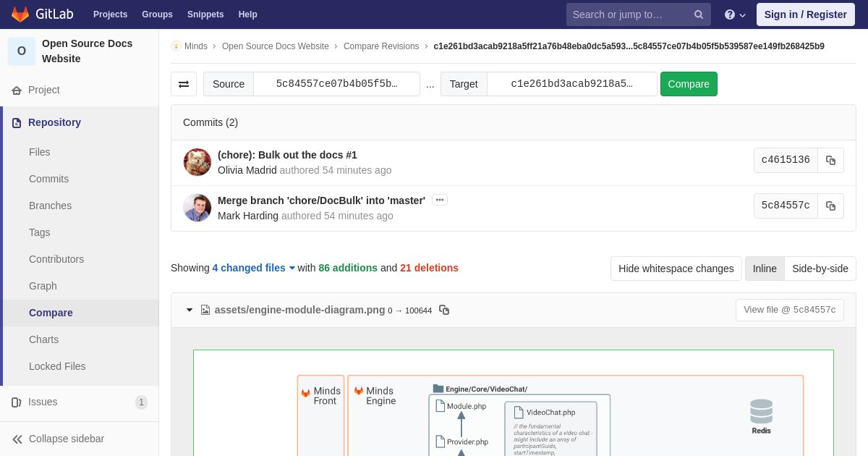The height and width of the screenshot is (456, 868).
Task: Click the diagram image preview
Action: click(514, 403)
